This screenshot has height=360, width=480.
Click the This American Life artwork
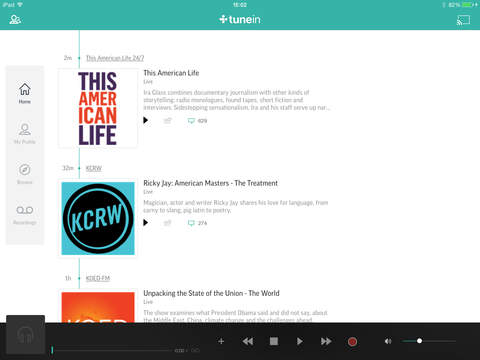(x=98, y=108)
